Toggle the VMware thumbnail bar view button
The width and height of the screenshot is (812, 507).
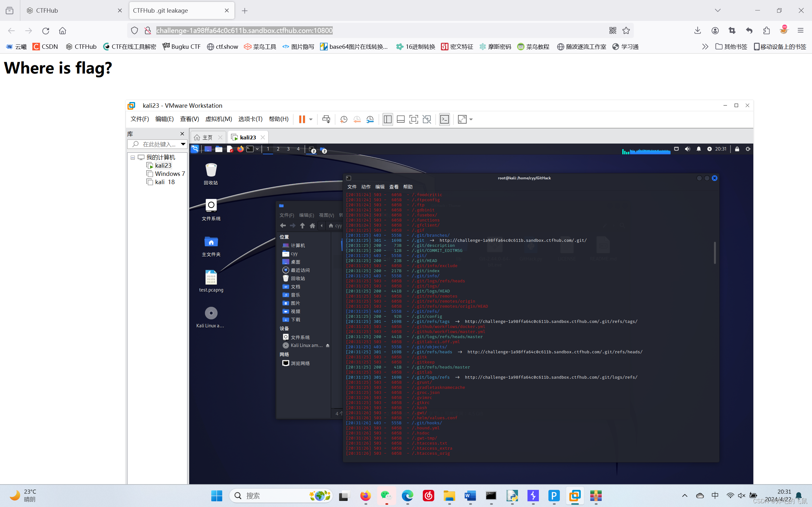(401, 119)
